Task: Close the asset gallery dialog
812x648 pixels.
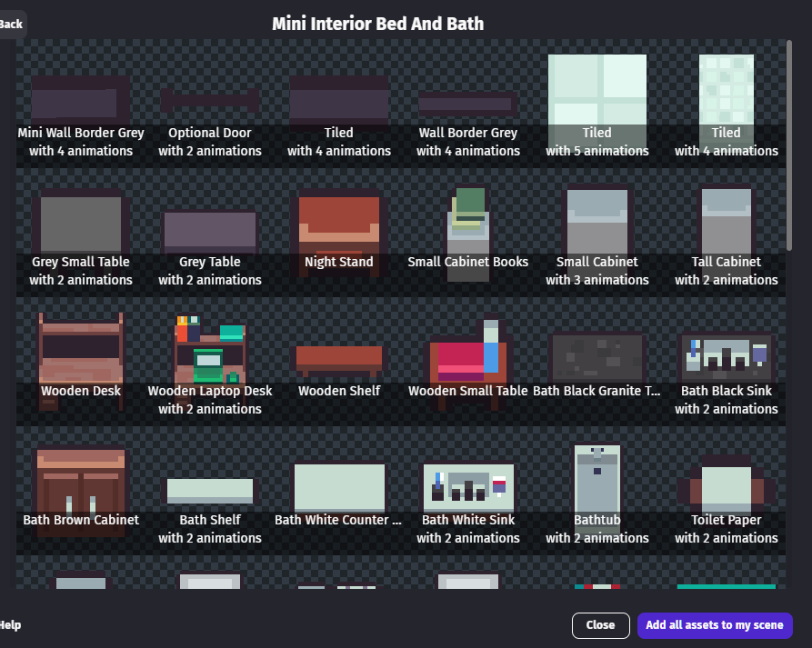Action: point(600,625)
